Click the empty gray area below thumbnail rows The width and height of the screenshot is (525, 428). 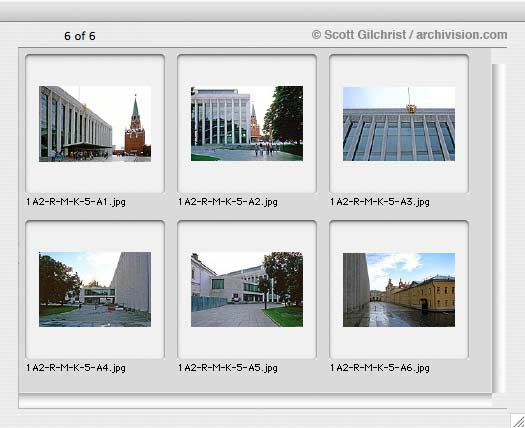tap(255, 383)
